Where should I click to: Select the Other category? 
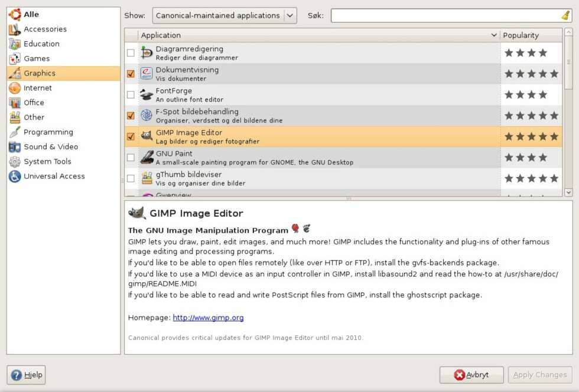64,117
